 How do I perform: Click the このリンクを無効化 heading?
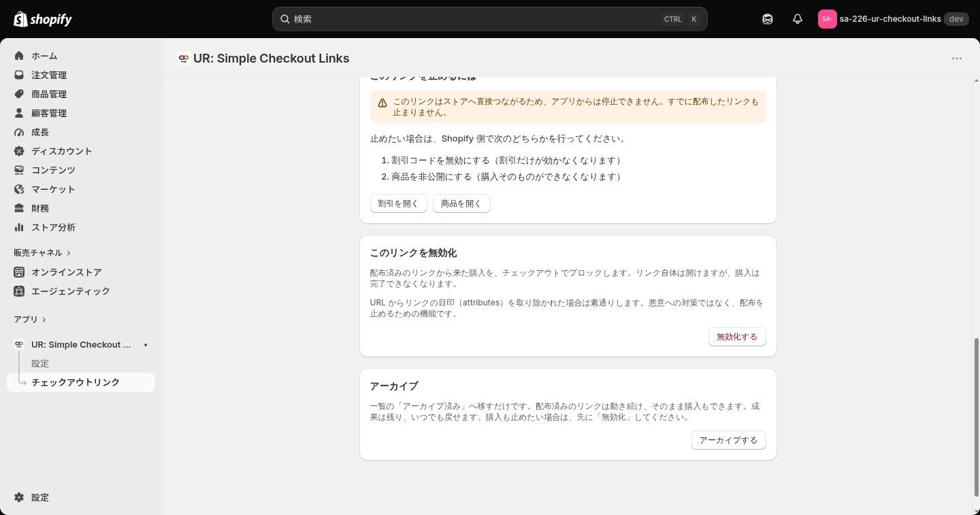413,253
